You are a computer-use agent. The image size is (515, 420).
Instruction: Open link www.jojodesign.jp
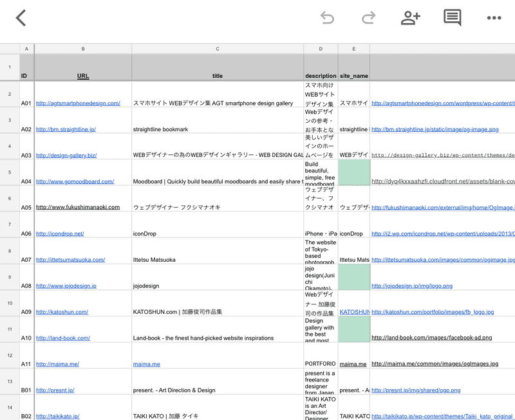pyautogui.click(x=66, y=286)
